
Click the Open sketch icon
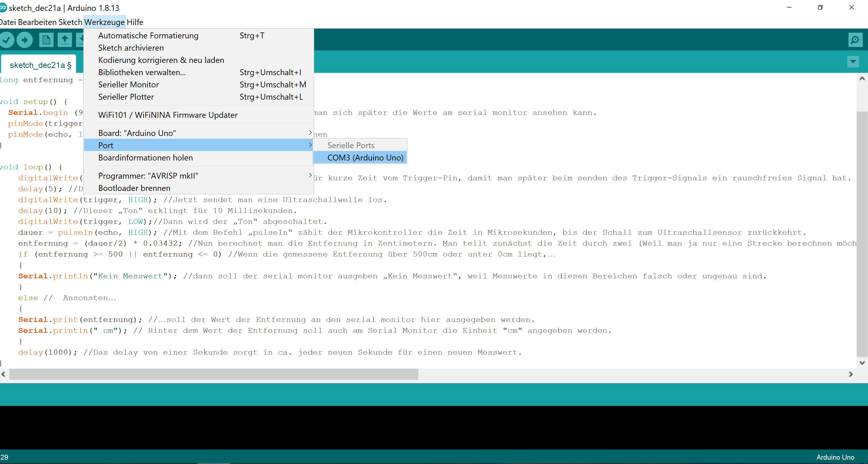point(65,40)
